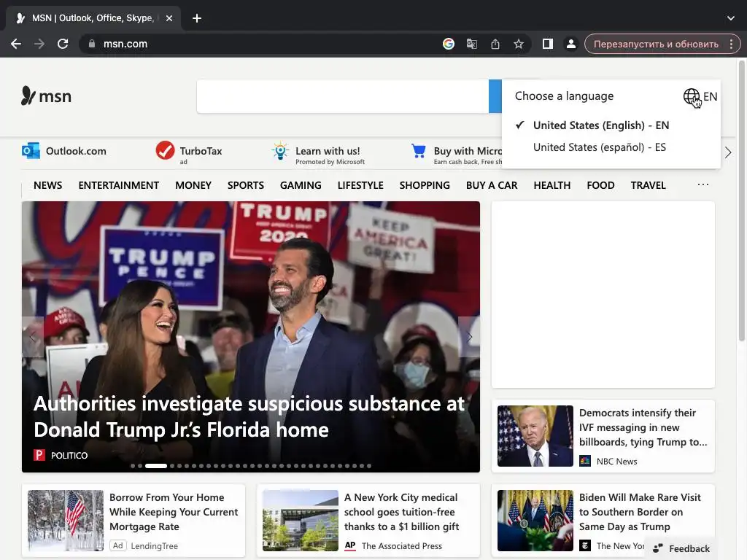Open the FOOD section
This screenshot has height=560, width=747.
(x=600, y=185)
